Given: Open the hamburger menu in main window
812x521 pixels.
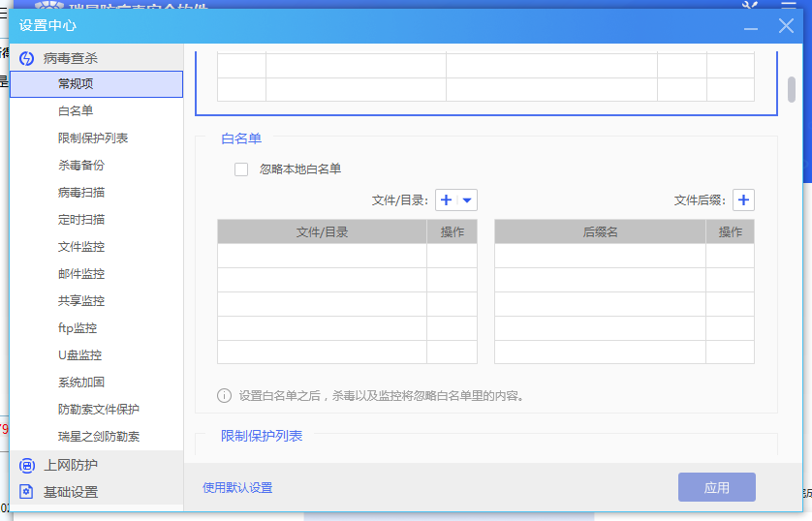Looking at the screenshot, I should (x=787, y=7).
